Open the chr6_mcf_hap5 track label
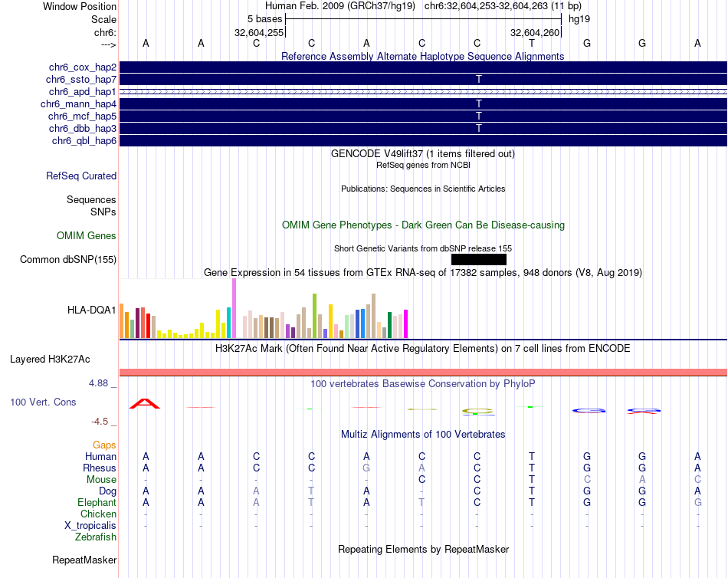The height and width of the screenshot is (578, 728). (82, 117)
